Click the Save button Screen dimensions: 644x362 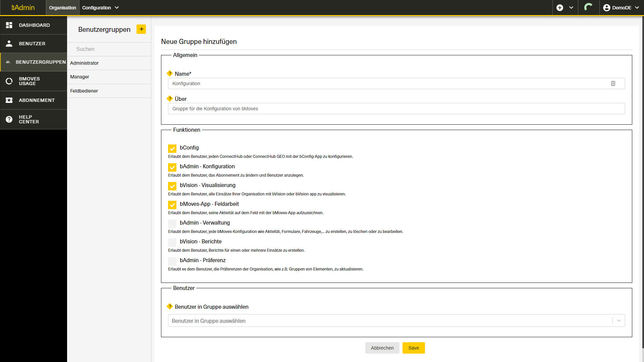414,348
